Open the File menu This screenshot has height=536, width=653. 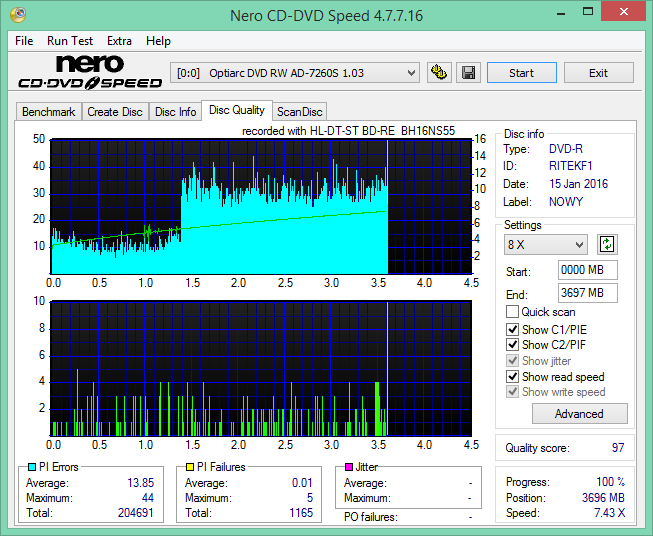click(24, 41)
